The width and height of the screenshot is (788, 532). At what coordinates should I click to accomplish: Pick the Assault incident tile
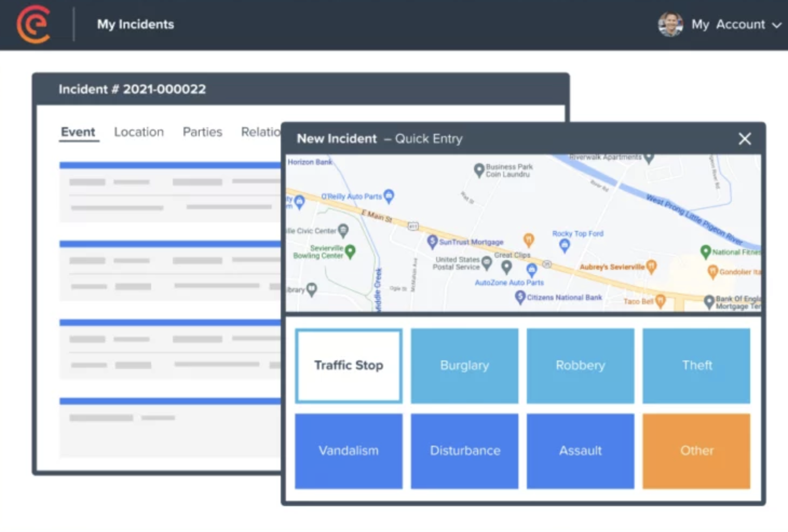580,451
